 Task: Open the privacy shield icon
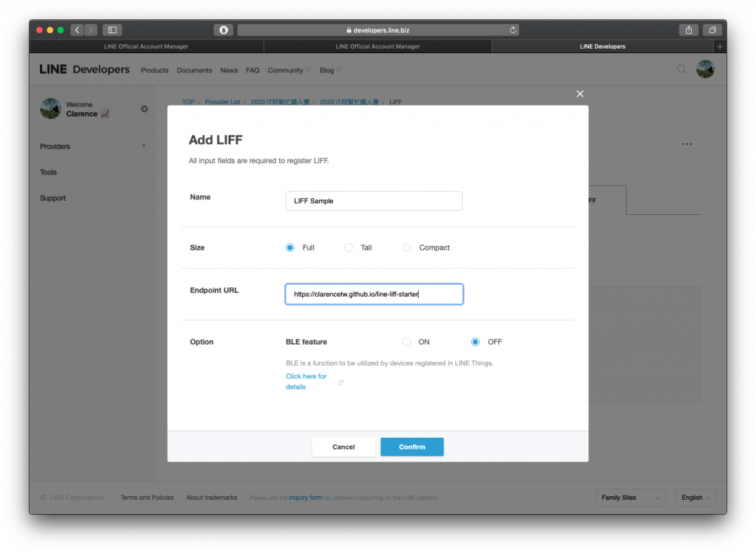point(224,30)
